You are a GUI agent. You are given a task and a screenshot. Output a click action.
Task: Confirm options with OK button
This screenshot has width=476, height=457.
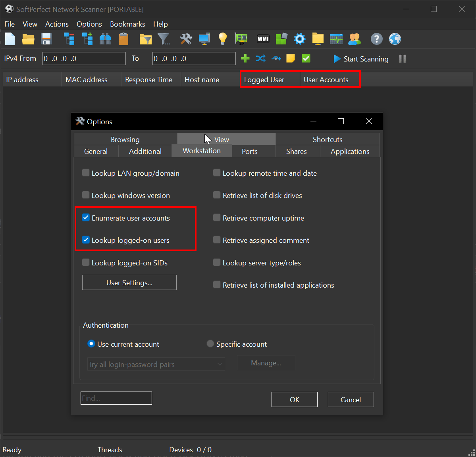(295, 400)
